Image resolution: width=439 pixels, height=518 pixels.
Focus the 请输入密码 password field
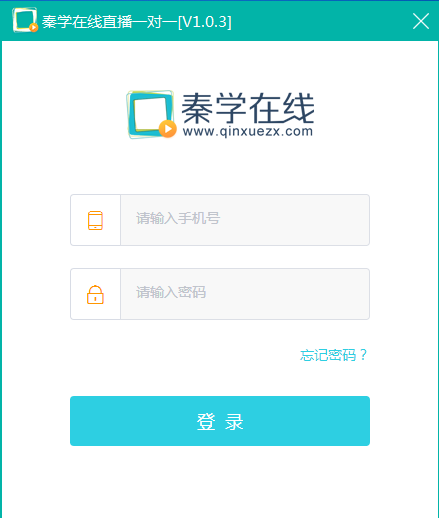(245, 294)
